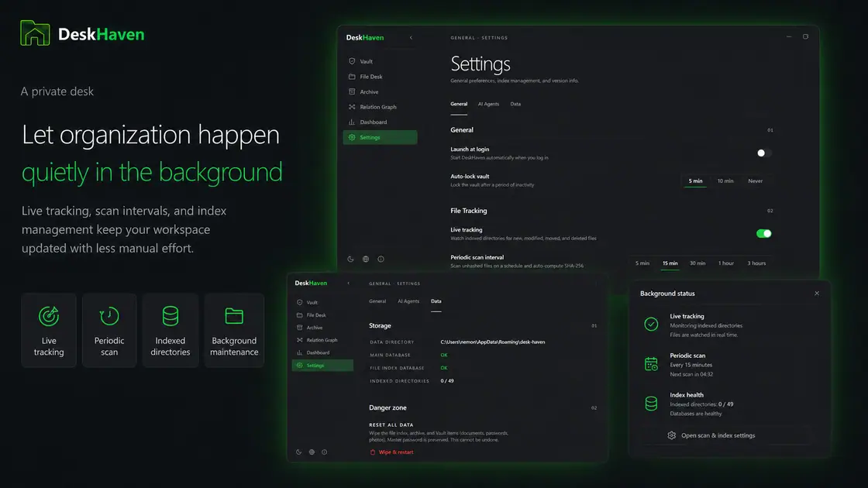Click the 'Next scan in 04:32' text
This screenshot has height=488, width=868.
tap(691, 375)
